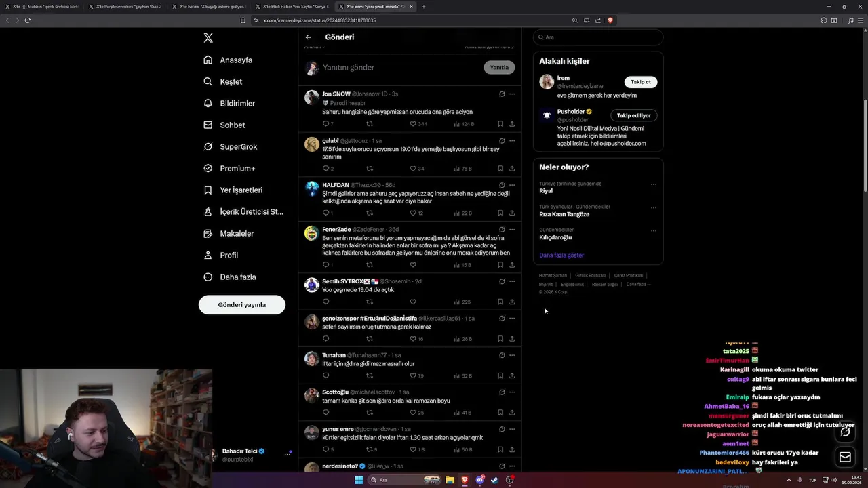Open Sohbet in sidebar
This screenshot has height=488, width=868.
224,125
